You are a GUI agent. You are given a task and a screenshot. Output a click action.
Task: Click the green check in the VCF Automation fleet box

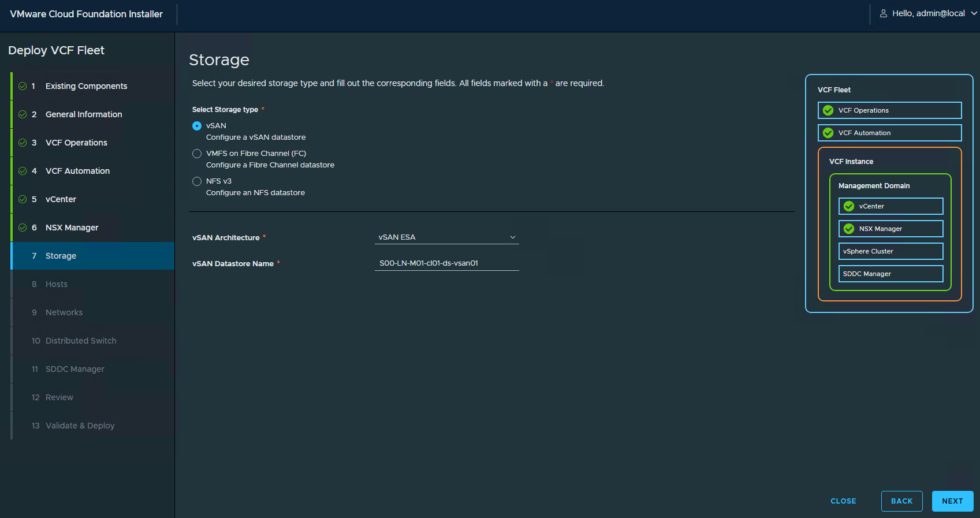coord(828,133)
